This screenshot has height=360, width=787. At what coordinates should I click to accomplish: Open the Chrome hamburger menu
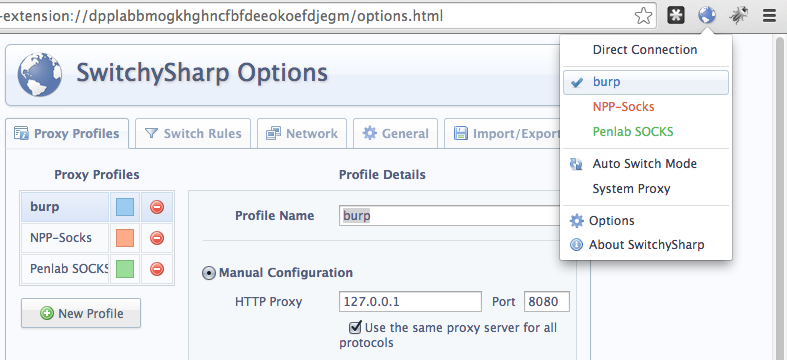click(x=769, y=16)
